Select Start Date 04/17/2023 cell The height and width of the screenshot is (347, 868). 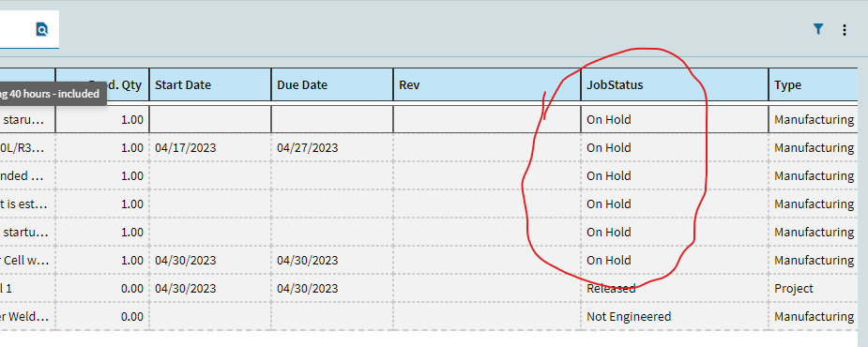point(210,148)
